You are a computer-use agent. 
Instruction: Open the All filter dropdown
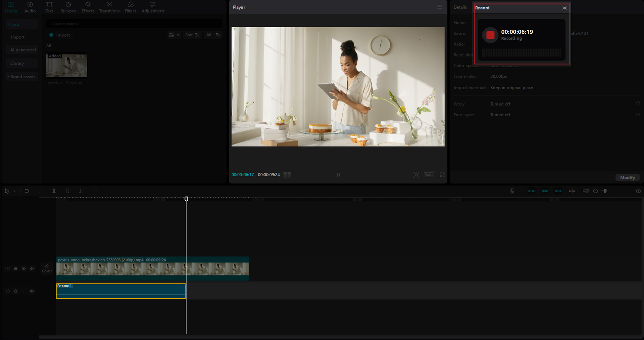click(x=213, y=35)
